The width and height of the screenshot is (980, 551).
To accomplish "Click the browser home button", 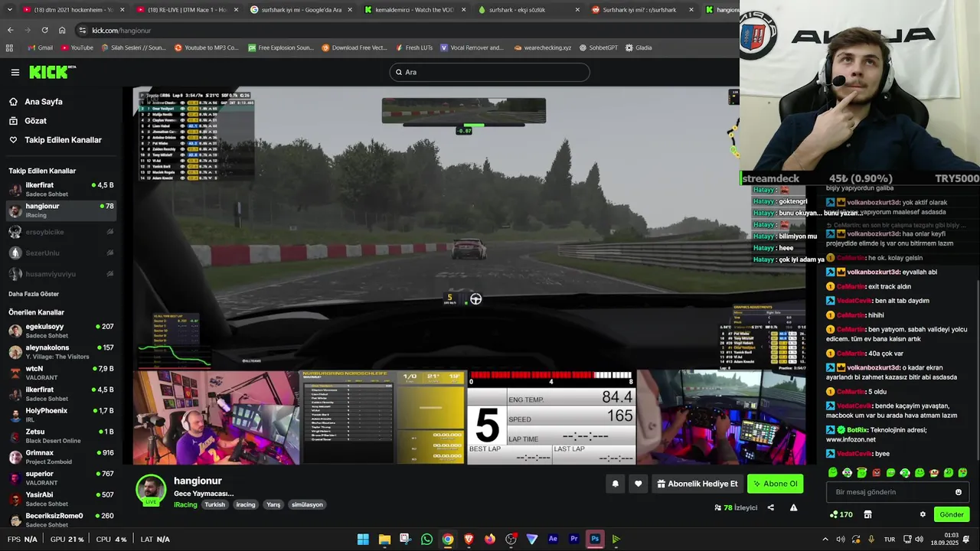I will click(x=62, y=30).
